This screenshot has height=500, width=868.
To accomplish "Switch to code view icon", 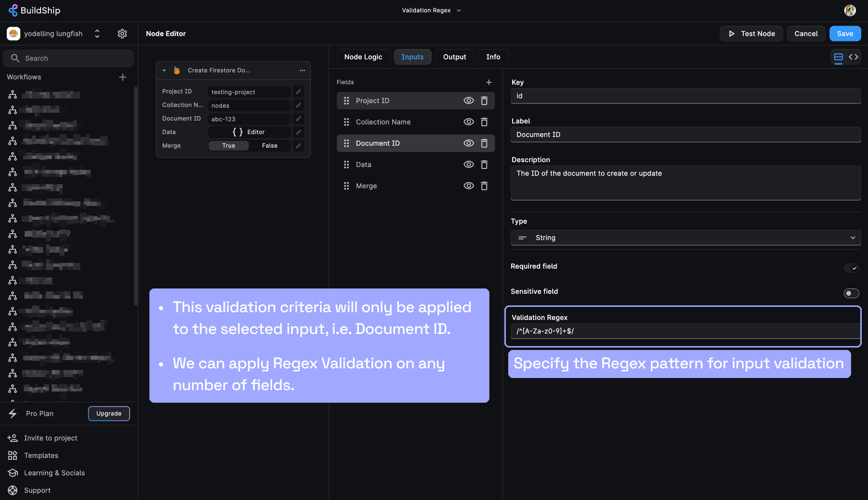I will [x=853, y=57].
